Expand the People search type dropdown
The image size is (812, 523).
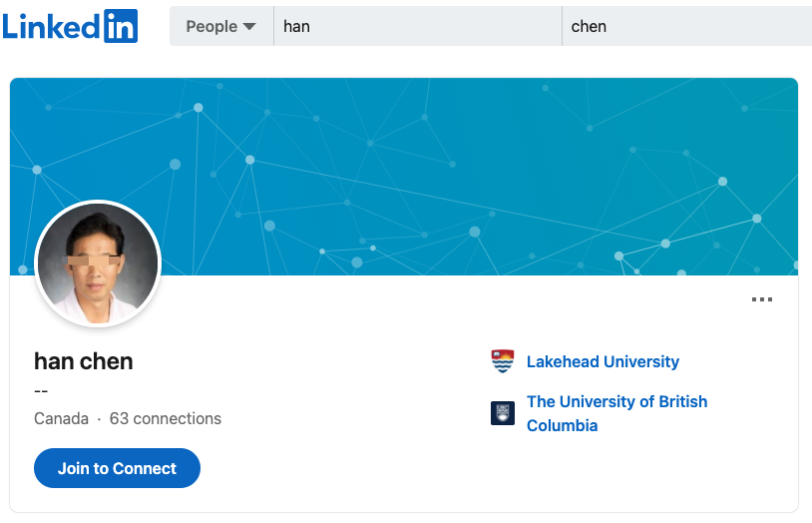[x=221, y=26]
